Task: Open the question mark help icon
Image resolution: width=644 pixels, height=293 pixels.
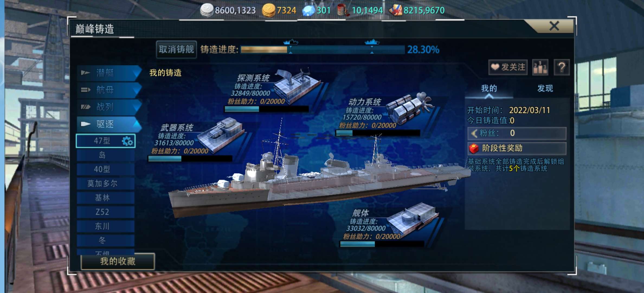Action: [x=562, y=67]
